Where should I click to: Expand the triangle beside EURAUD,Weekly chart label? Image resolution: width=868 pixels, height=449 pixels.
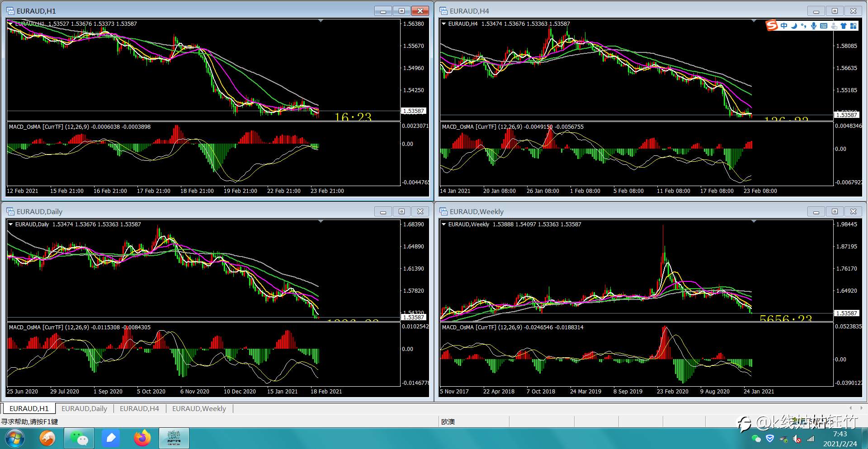pos(444,224)
